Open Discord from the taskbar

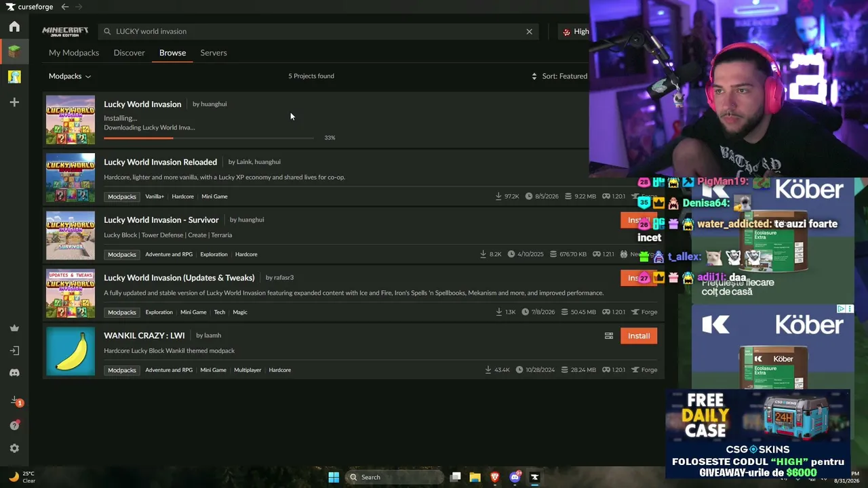click(515, 477)
